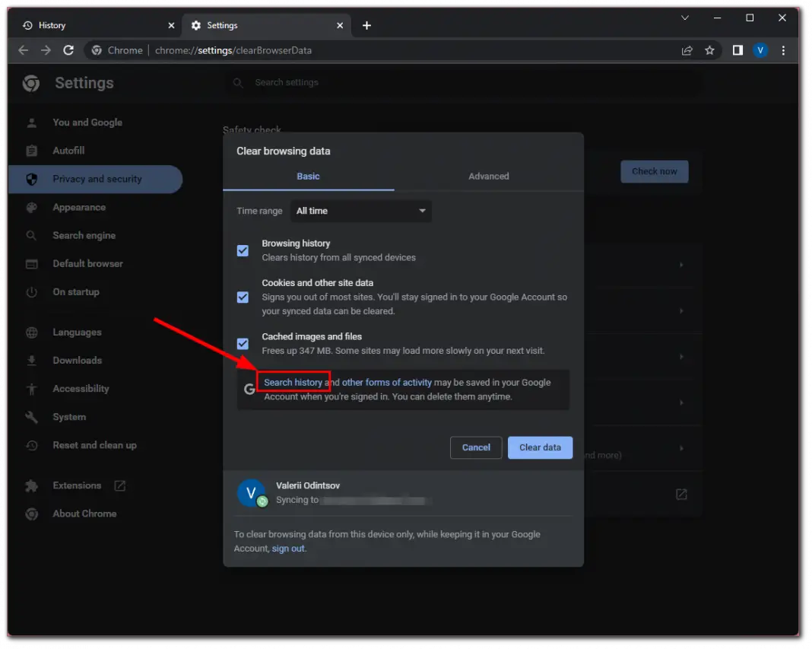Image resolution: width=812 pixels, height=649 pixels.
Task: Click the bookmark star in the address bar
Action: (x=709, y=50)
